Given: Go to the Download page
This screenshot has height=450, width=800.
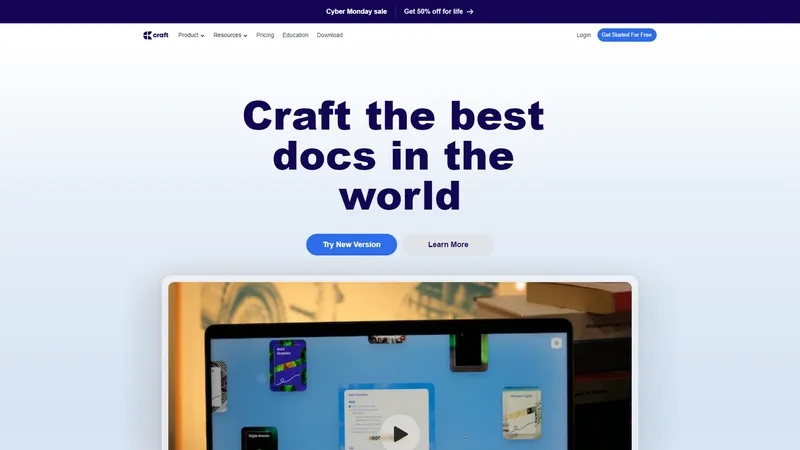Looking at the screenshot, I should 330,35.
